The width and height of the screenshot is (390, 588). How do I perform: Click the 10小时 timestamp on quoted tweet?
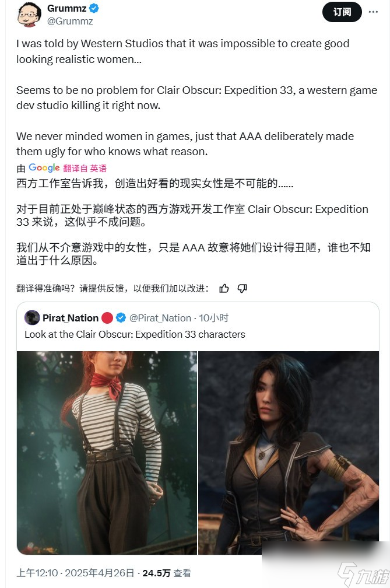pyautogui.click(x=213, y=318)
